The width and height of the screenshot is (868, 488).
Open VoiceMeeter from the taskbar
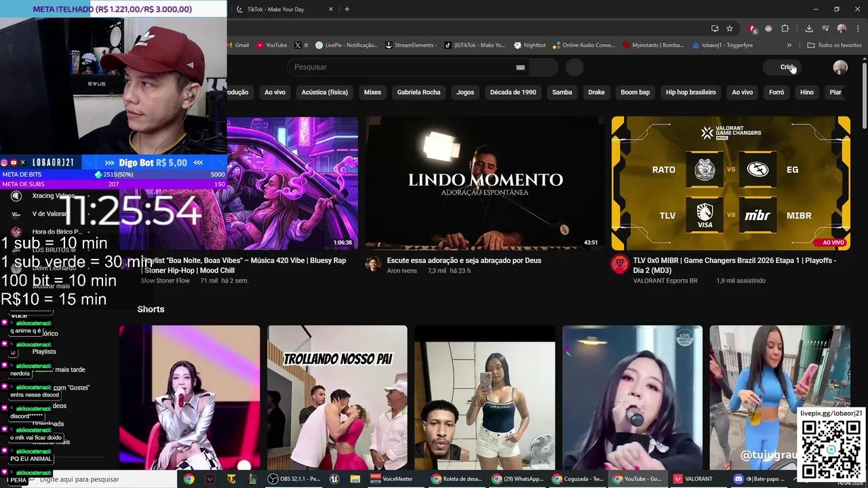point(391,479)
